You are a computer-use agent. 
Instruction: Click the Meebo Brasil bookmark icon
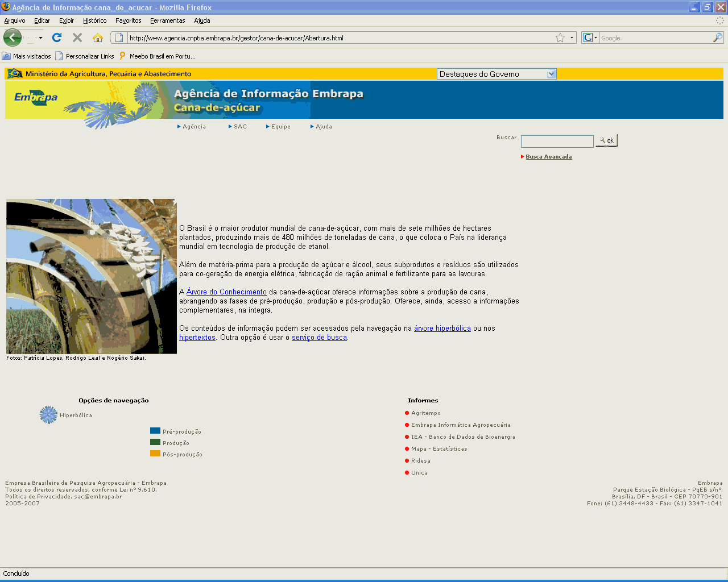pyautogui.click(x=122, y=56)
